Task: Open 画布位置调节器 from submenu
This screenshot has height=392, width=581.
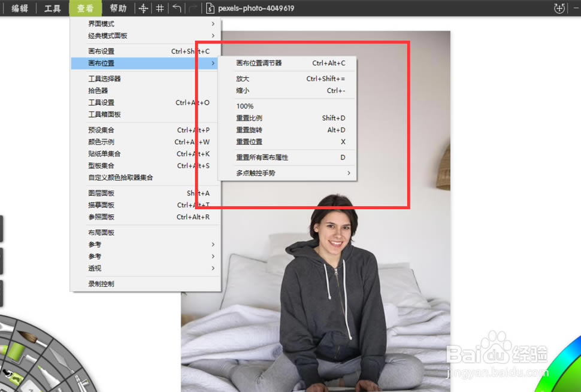Action: click(x=288, y=63)
